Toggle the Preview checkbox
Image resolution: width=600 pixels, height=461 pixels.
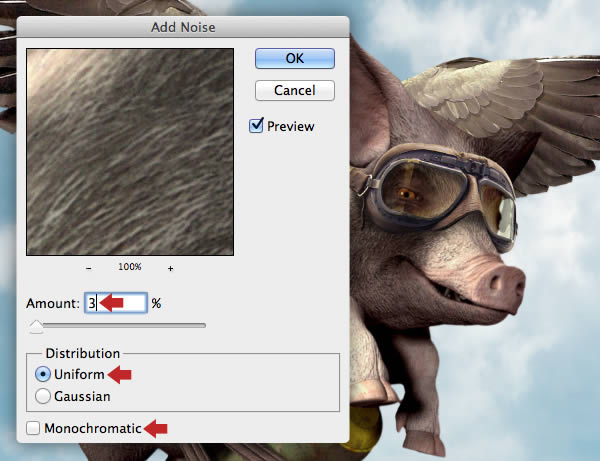point(256,125)
